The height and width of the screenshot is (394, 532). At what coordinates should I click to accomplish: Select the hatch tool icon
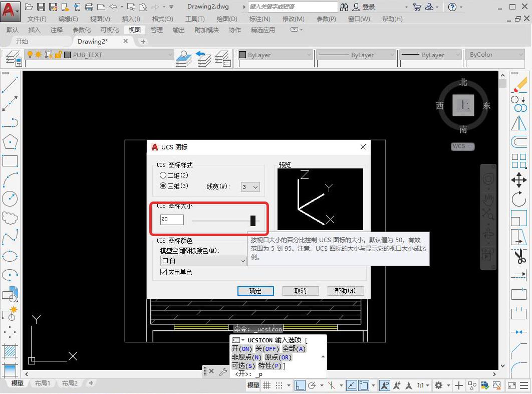pos(10,350)
